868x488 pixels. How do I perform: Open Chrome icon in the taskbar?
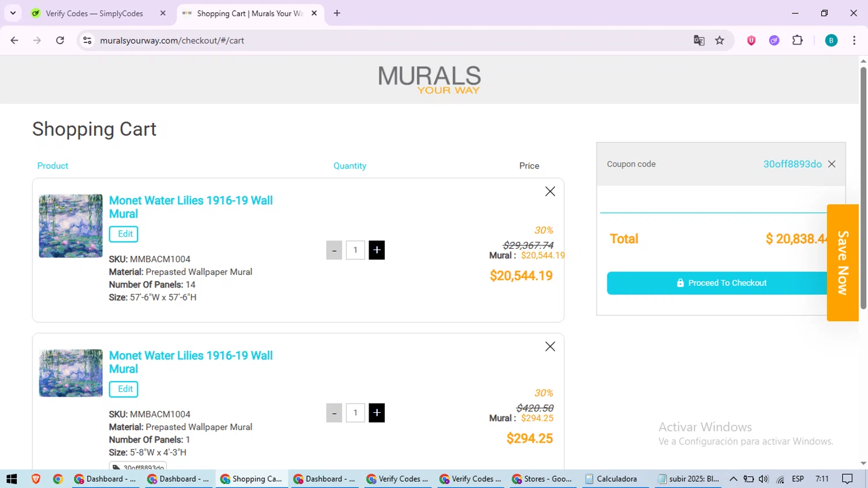tap(58, 479)
